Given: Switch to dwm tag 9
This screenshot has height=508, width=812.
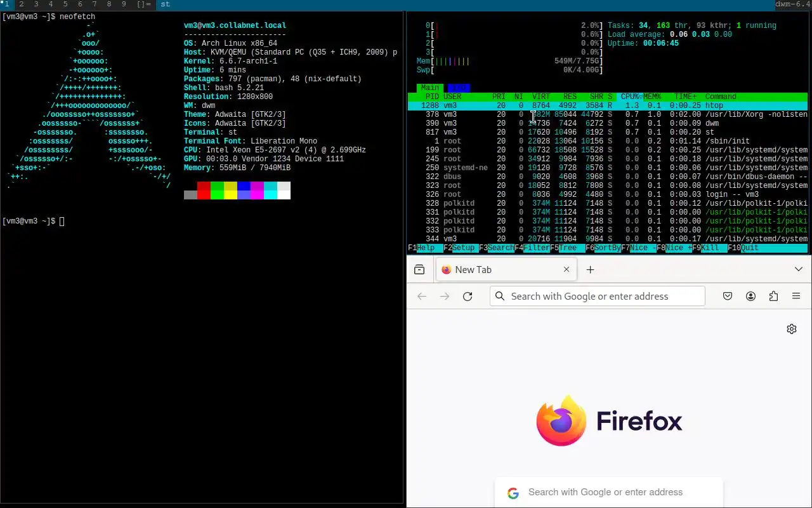Looking at the screenshot, I should click(124, 4).
